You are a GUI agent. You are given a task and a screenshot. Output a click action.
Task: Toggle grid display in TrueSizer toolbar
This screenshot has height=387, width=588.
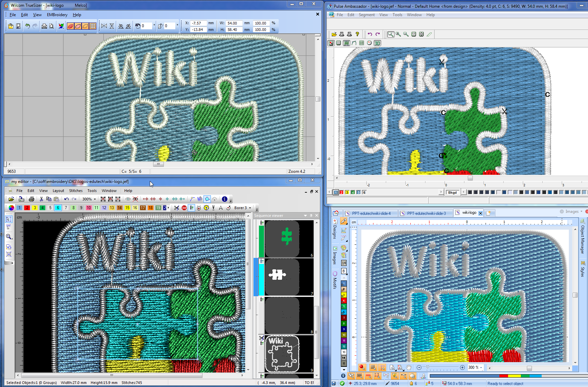coord(93,26)
